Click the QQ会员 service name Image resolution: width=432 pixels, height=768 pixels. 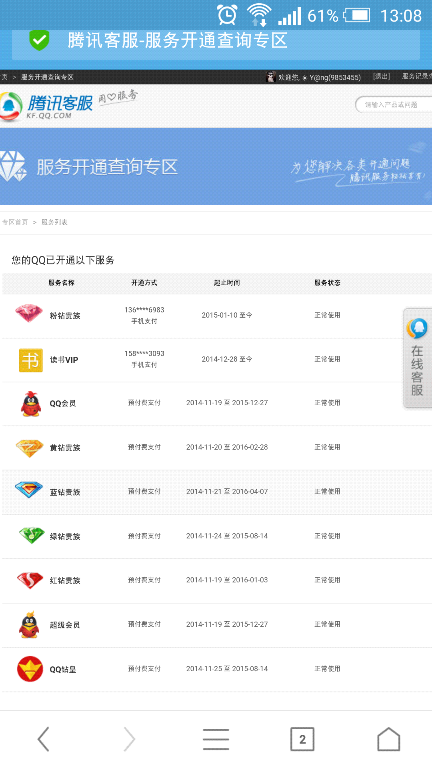(x=63, y=404)
